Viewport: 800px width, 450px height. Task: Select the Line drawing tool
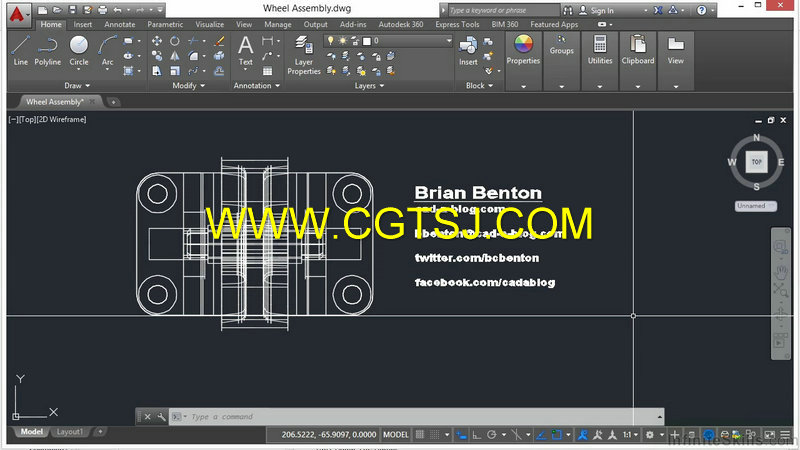pyautogui.click(x=20, y=50)
